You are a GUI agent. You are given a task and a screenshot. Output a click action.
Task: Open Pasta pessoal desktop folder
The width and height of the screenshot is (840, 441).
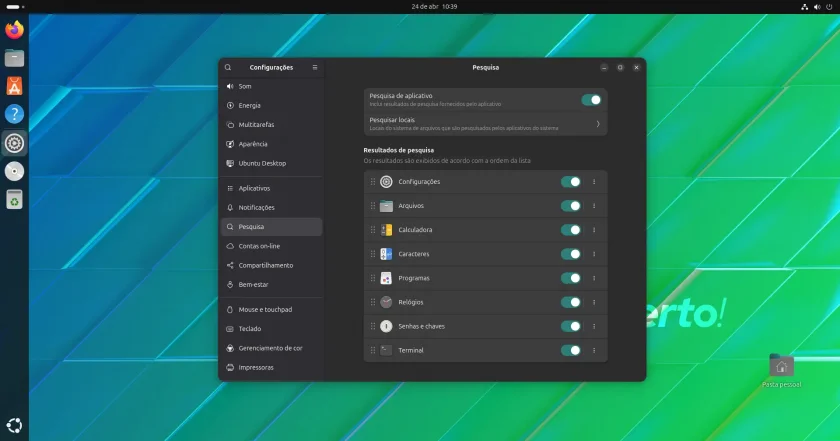782,371
